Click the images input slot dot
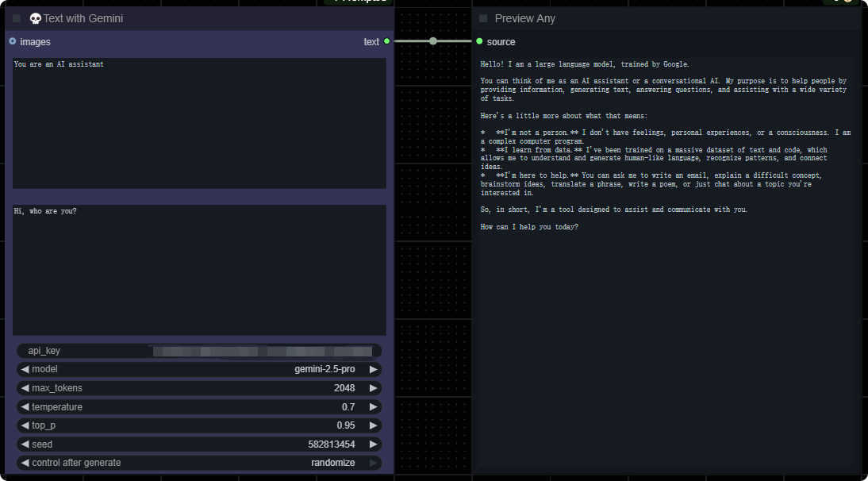 pyautogui.click(x=13, y=41)
